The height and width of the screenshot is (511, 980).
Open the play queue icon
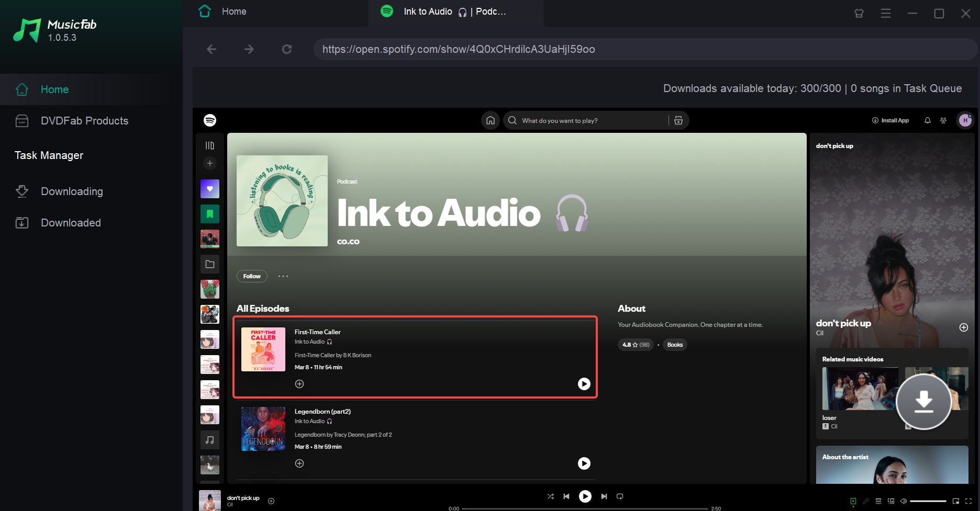[878, 501]
